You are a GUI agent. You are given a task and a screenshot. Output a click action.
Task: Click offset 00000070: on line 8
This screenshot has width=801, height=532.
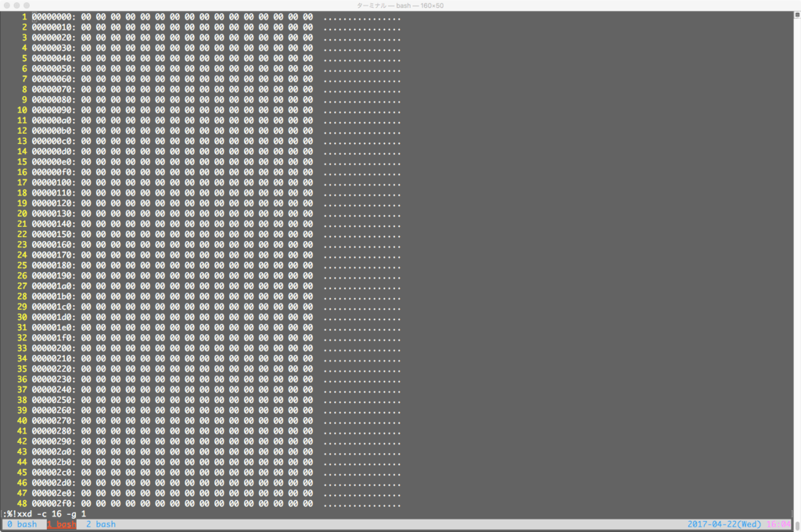pyautogui.click(x=54, y=89)
